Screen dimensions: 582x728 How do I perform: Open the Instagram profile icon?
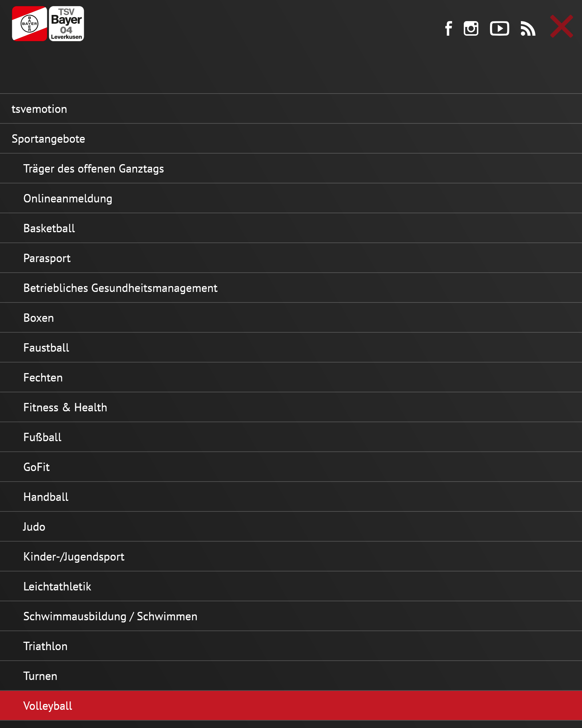[x=471, y=28]
